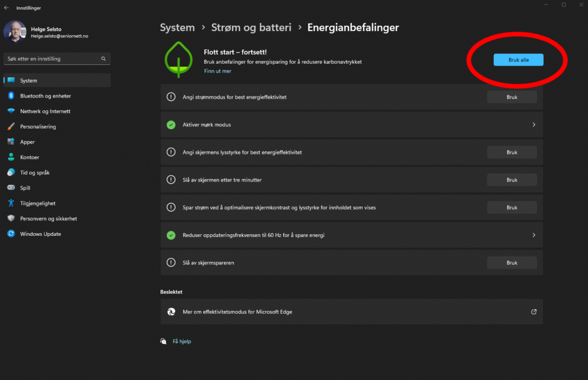Open Personvern og sikkerhet settings
The width and height of the screenshot is (588, 380).
(x=48, y=219)
